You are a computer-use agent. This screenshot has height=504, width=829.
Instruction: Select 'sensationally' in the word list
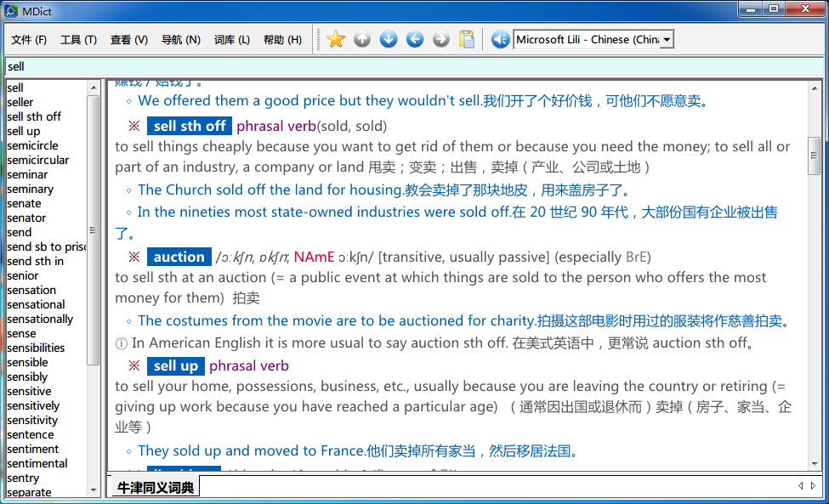[40, 319]
